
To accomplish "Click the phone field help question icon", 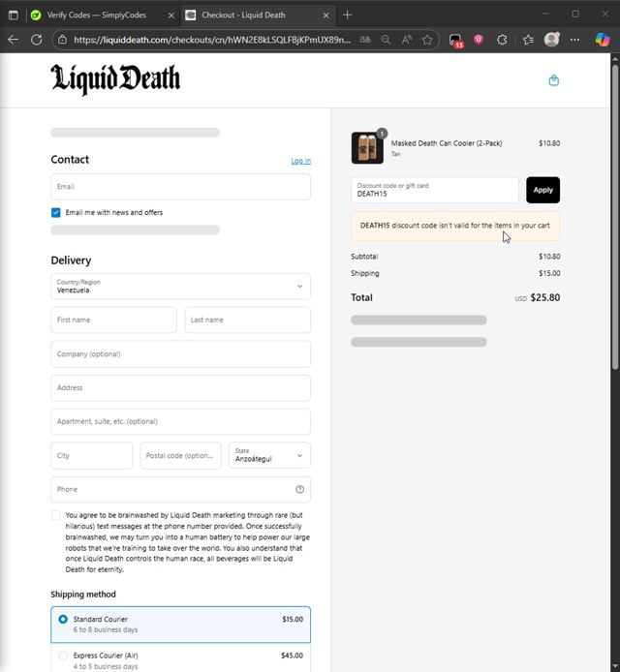I will point(299,489).
